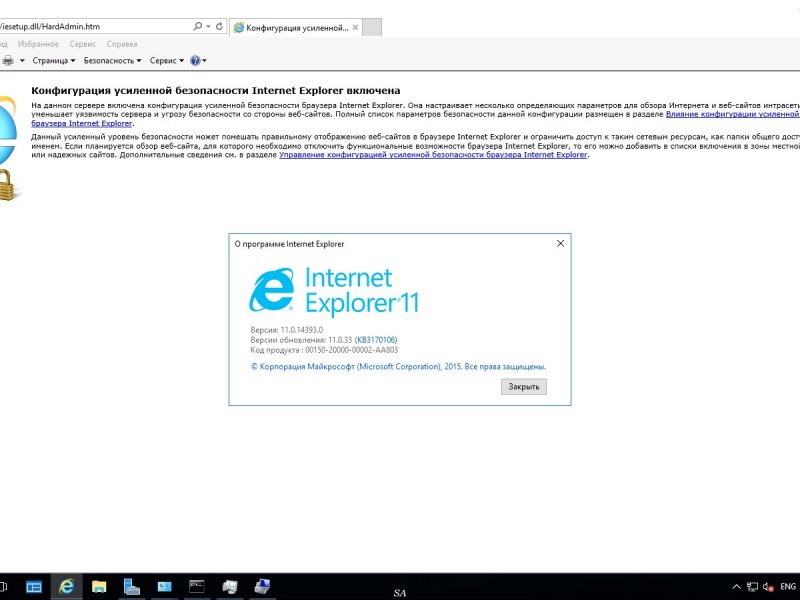
Task: Click the blue help question mark icon
Action: coord(195,61)
